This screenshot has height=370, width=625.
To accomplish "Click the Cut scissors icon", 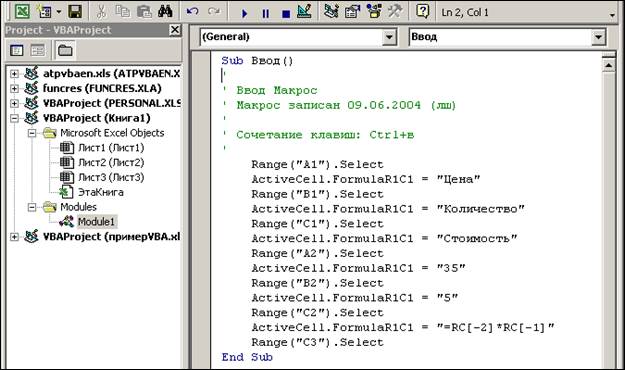I will 102,12.
